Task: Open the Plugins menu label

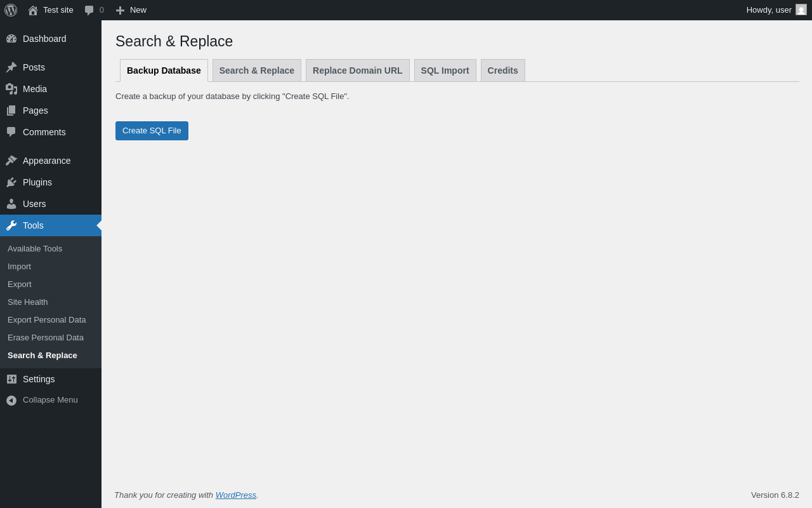Action: point(37,182)
